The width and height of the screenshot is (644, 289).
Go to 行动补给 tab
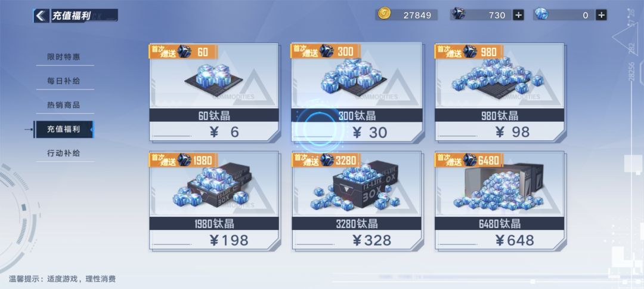[x=64, y=153]
